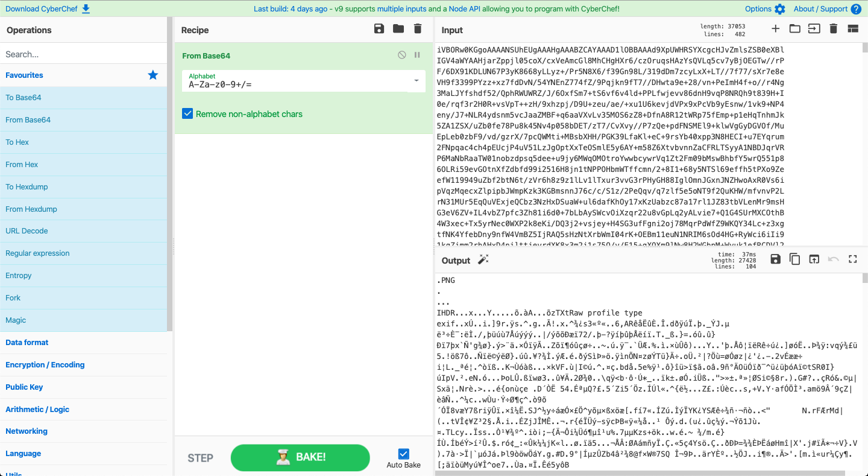Maximise the output pane icon
This screenshot has height=476, width=868.
853,259
